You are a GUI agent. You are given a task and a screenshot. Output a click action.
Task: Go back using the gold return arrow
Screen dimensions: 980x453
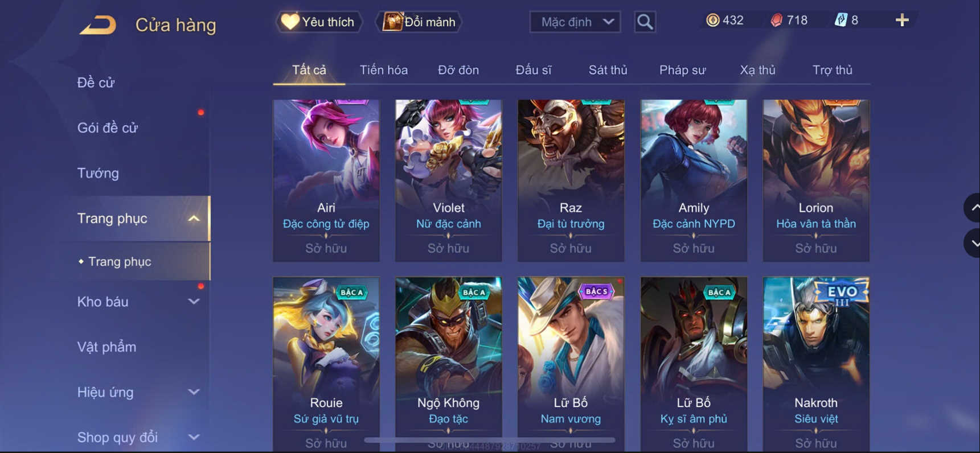98,25
